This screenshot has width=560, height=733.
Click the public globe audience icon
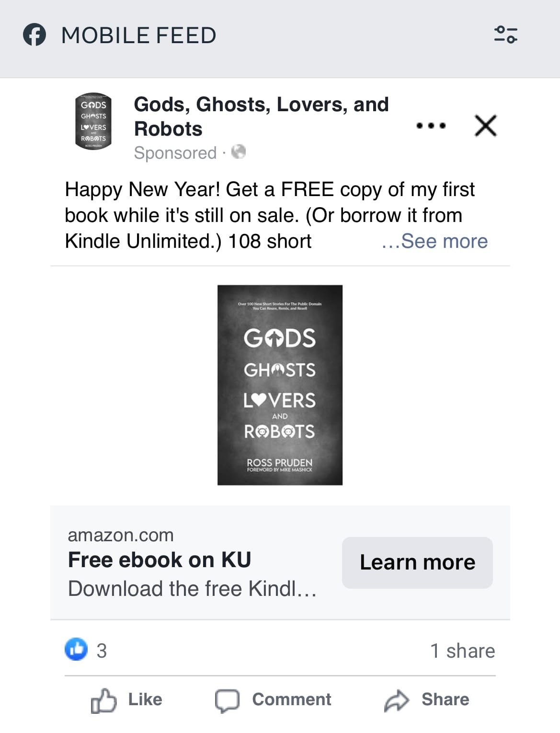point(239,152)
